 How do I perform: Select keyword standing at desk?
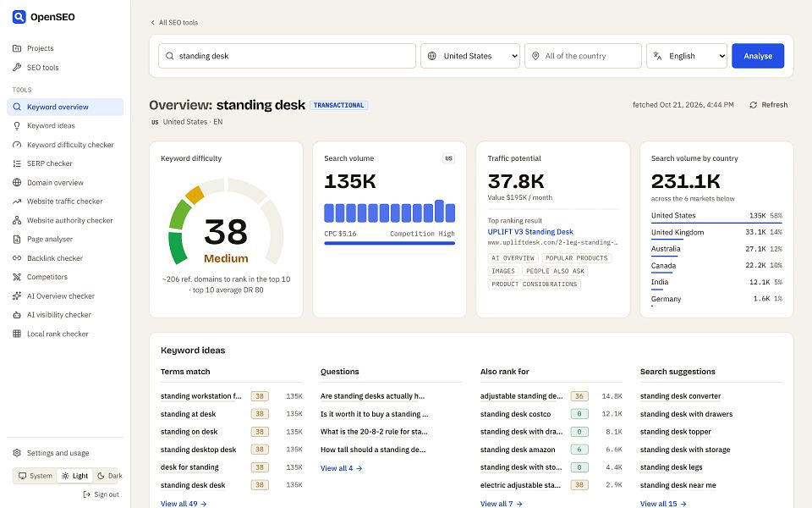(x=188, y=414)
